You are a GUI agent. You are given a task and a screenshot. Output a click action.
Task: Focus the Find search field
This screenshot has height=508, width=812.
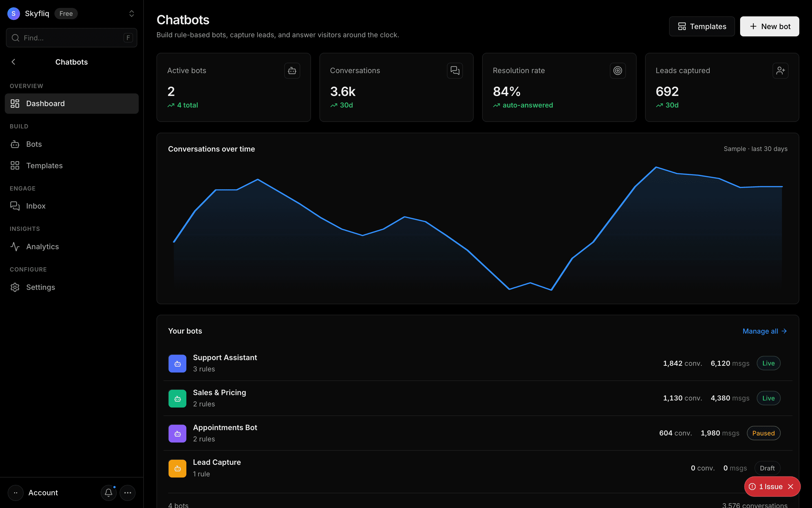point(71,38)
